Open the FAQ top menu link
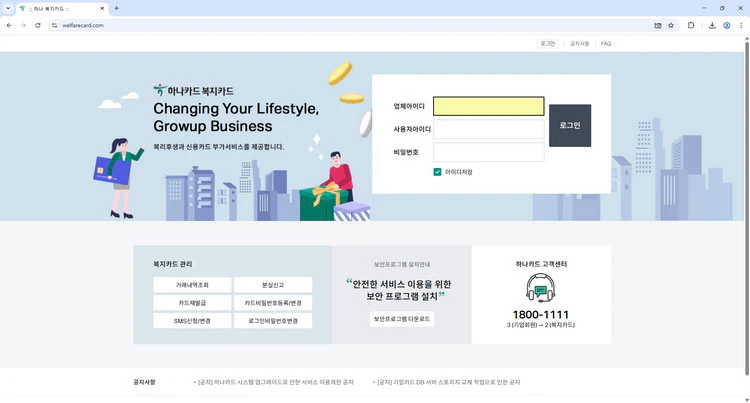 [606, 44]
